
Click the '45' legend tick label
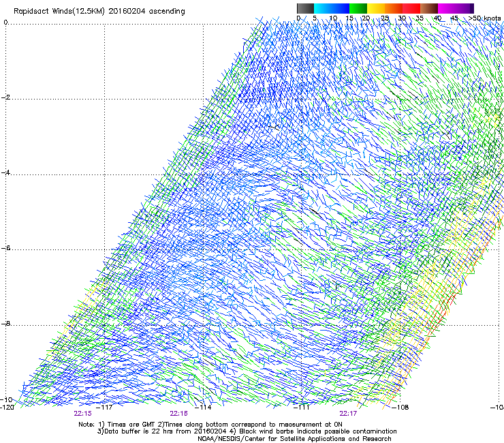pyautogui.click(x=454, y=18)
